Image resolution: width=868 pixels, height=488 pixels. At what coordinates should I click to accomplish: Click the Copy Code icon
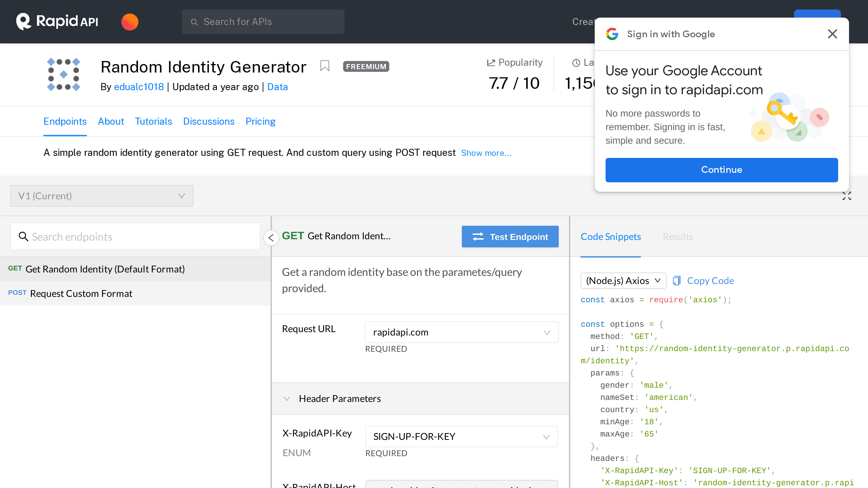[677, 280]
